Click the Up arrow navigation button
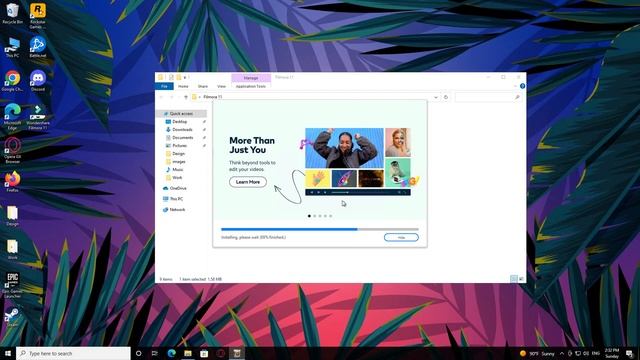This screenshot has width=640, height=360. (x=186, y=97)
